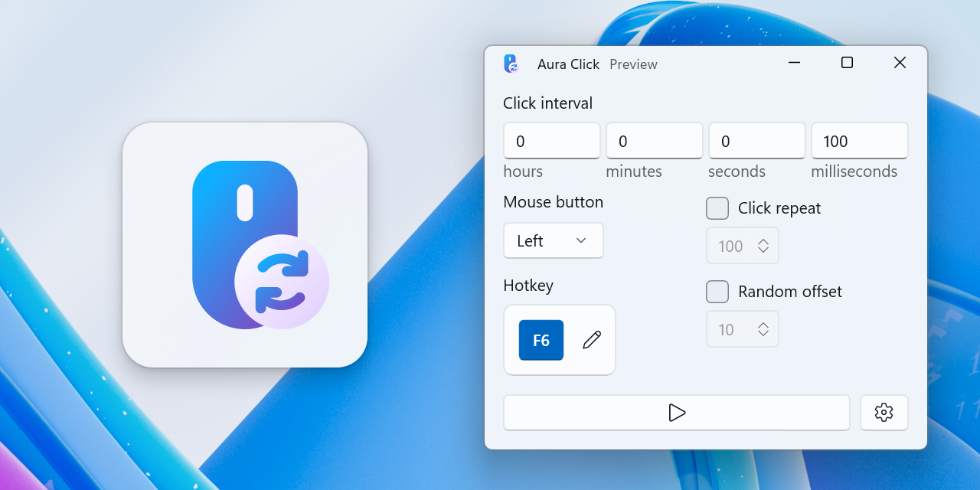The height and width of the screenshot is (490, 980).
Task: Close the Aura Click window
Action: [x=900, y=63]
